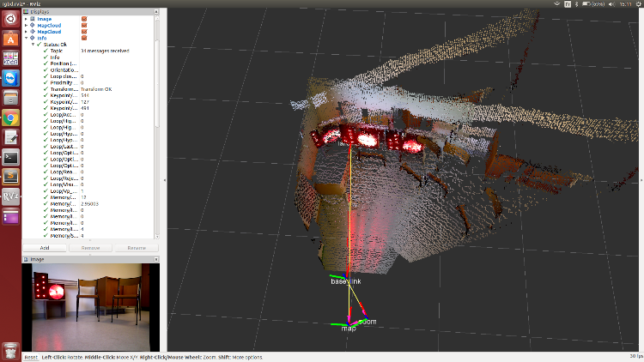Open Sublime Text from the dock

pos(10,177)
